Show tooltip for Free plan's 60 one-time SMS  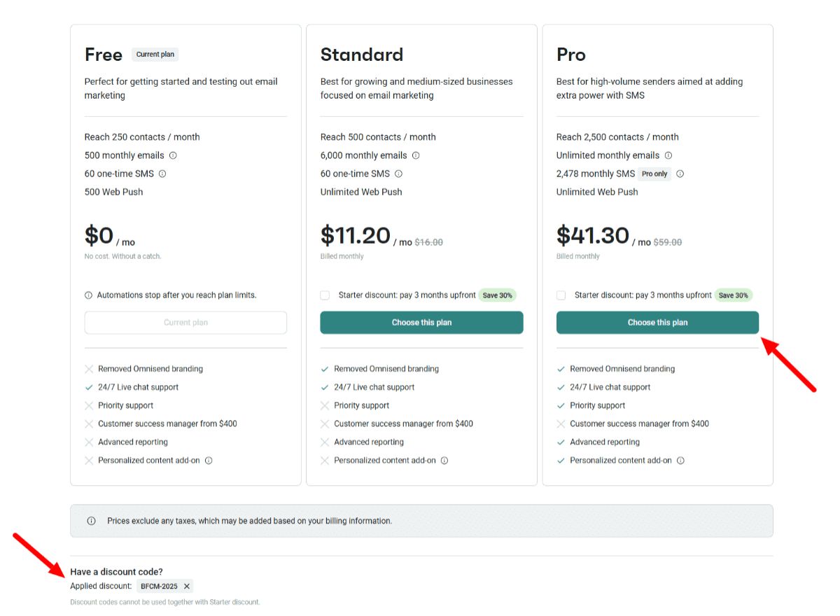coord(162,173)
